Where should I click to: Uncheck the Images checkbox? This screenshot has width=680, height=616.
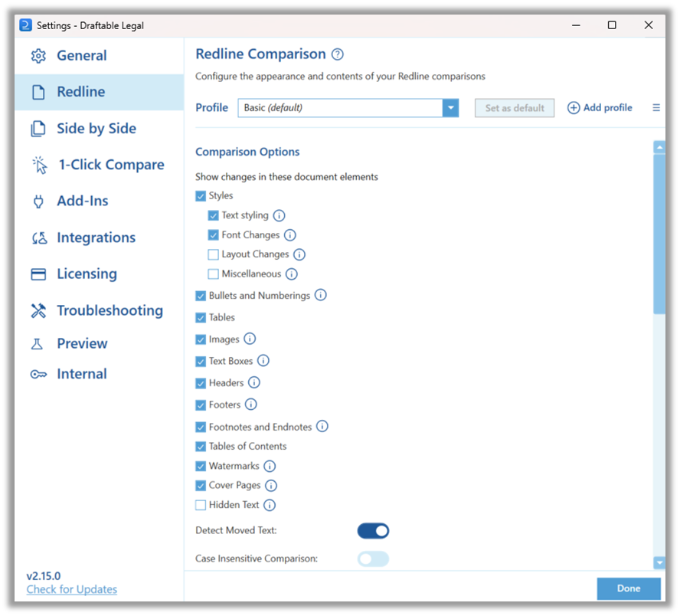point(201,339)
